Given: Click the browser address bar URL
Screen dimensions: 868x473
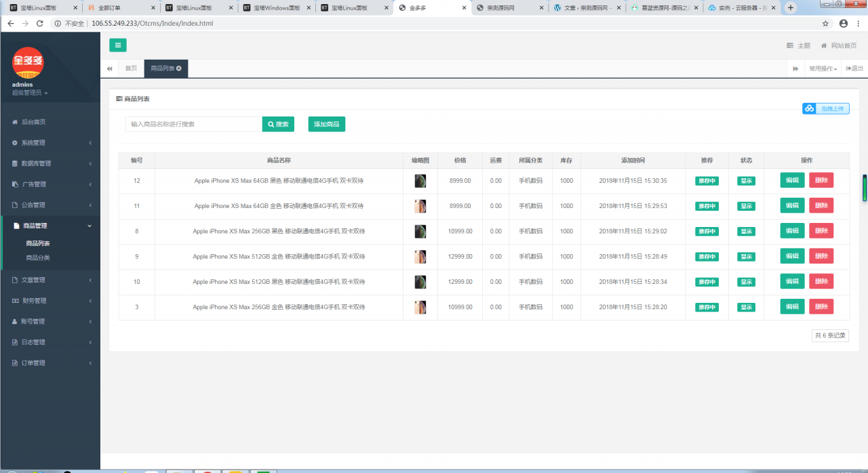Looking at the screenshot, I should [153, 23].
